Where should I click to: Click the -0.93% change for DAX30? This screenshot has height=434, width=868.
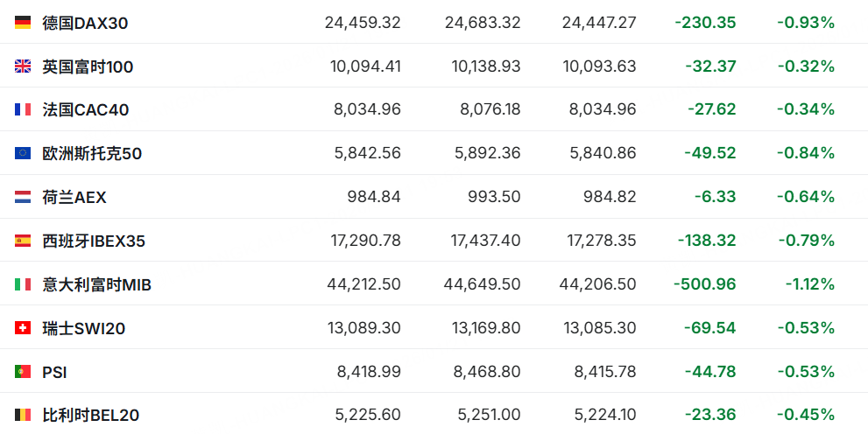pos(805,23)
